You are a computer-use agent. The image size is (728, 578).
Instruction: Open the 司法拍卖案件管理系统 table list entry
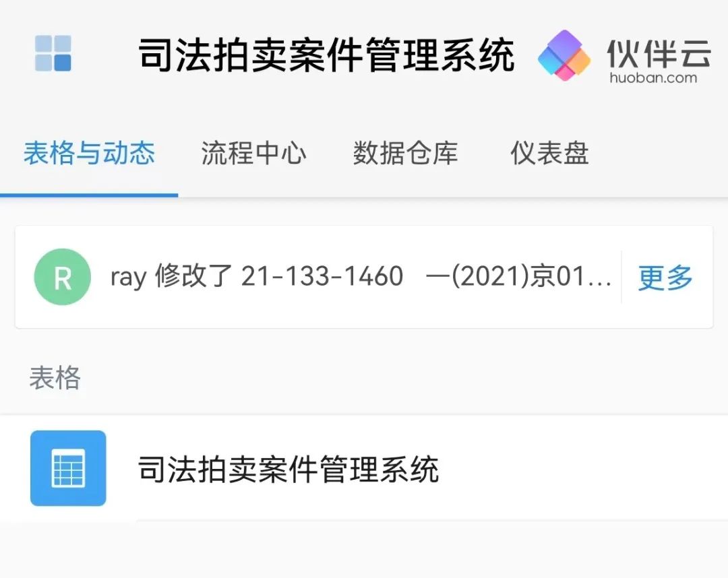[x=289, y=469]
